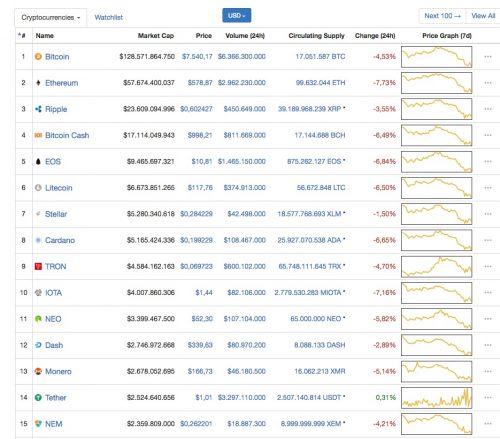
Task: Sort by Change (24h) column header
Action: click(375, 36)
